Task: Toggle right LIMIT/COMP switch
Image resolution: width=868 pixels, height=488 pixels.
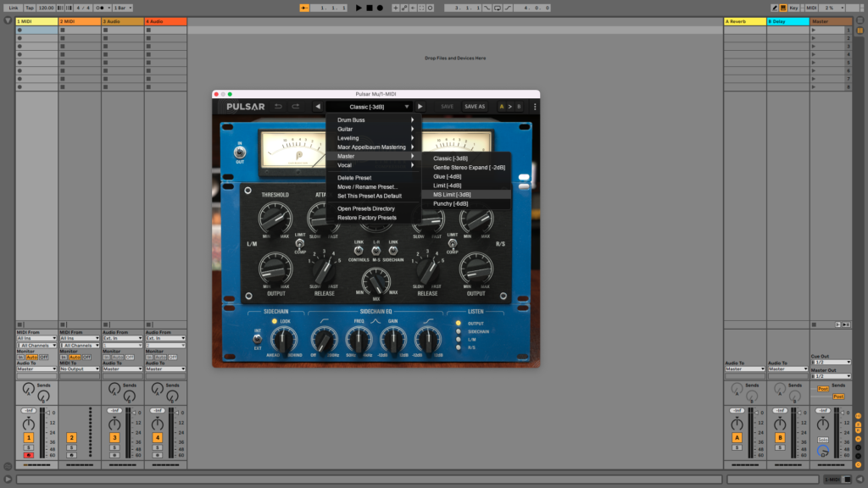Action: click(x=453, y=243)
